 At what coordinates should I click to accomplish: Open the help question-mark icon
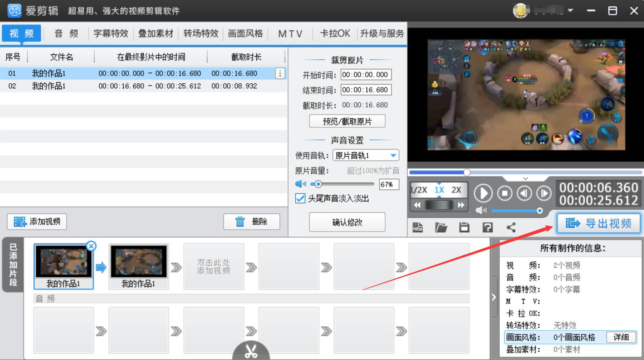488,227
